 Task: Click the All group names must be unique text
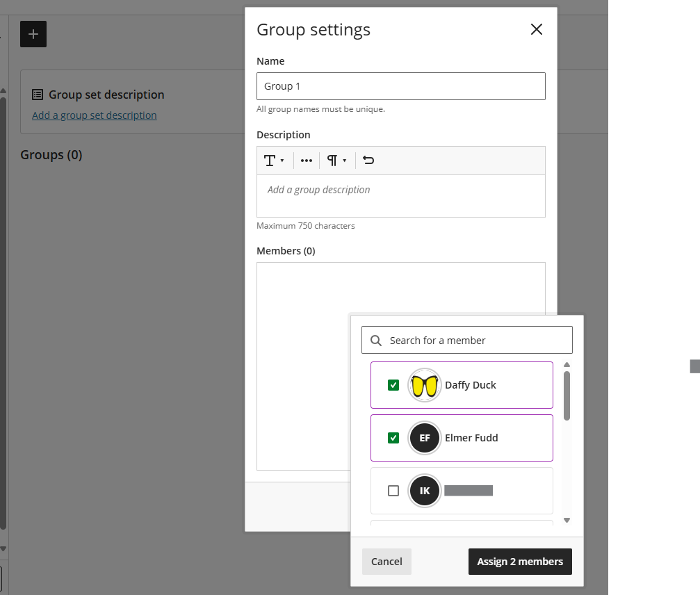[x=320, y=109]
